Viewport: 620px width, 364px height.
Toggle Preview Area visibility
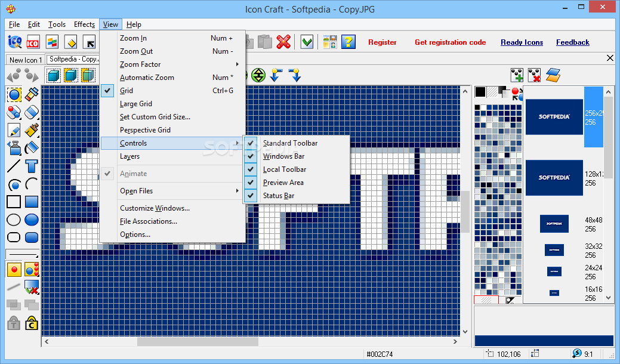(297, 182)
